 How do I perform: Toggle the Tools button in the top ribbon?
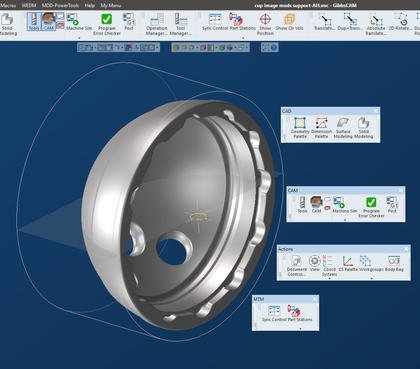(34, 22)
